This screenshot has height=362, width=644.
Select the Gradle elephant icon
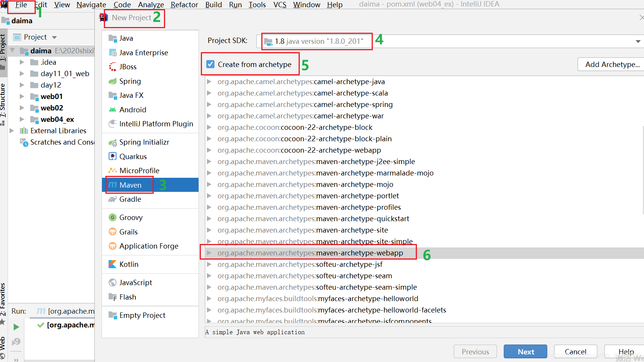[x=113, y=199]
